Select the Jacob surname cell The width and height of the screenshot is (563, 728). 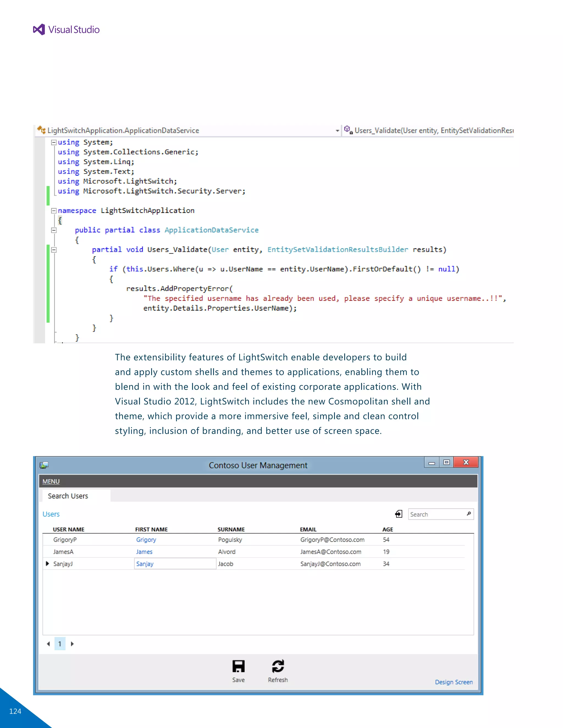tap(226, 564)
